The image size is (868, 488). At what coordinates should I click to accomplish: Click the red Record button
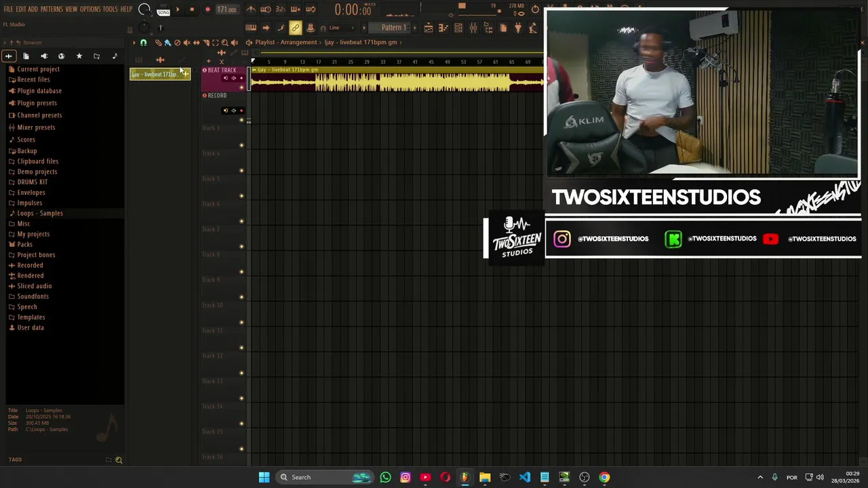coord(208,9)
